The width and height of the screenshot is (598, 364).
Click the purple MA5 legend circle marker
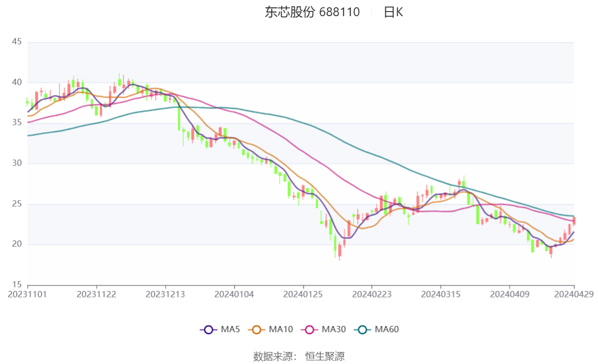(208, 330)
